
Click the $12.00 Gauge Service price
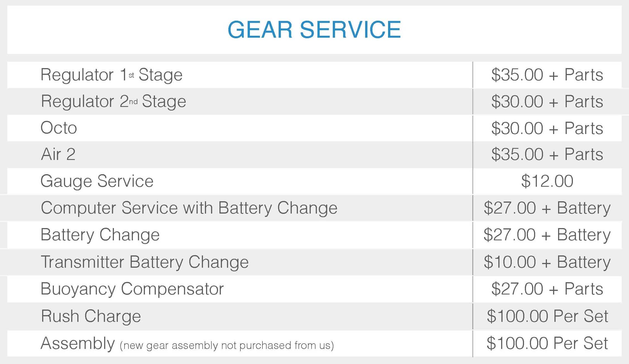[547, 181]
